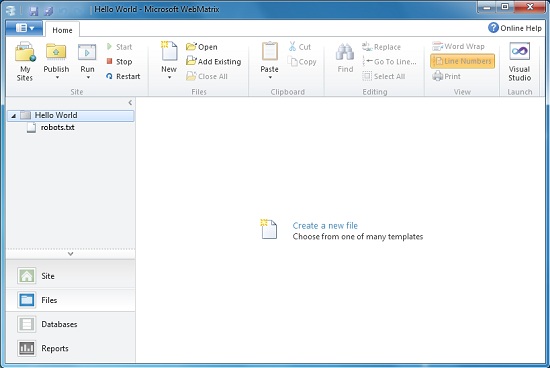Start the site with Start button
The image size is (550, 368).
119,47
